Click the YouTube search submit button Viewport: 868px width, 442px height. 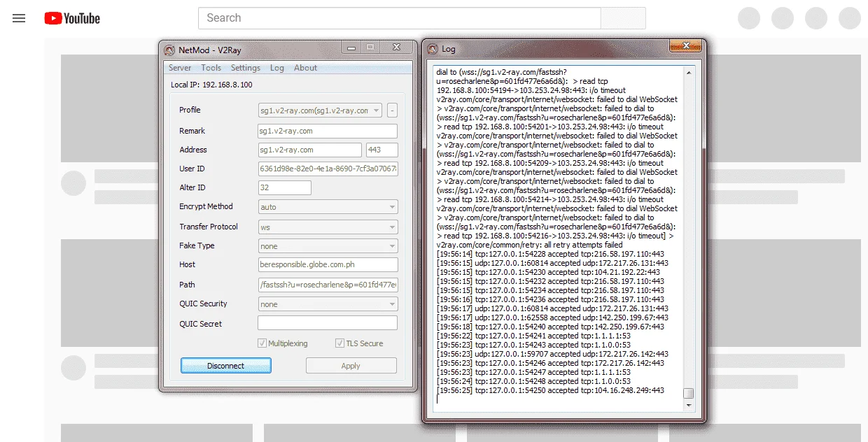click(x=623, y=18)
